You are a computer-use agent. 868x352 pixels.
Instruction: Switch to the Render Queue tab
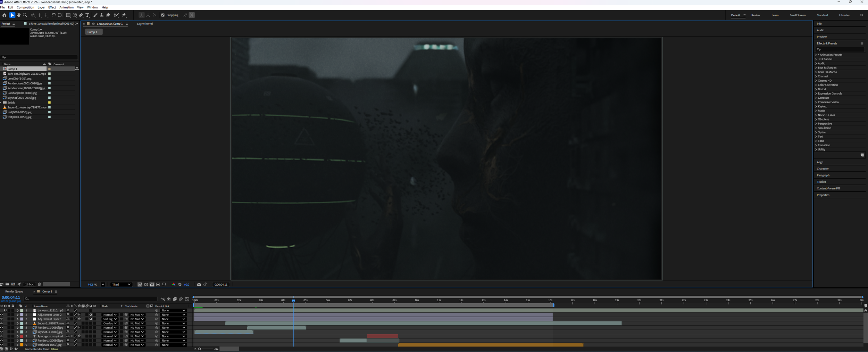pyautogui.click(x=14, y=291)
